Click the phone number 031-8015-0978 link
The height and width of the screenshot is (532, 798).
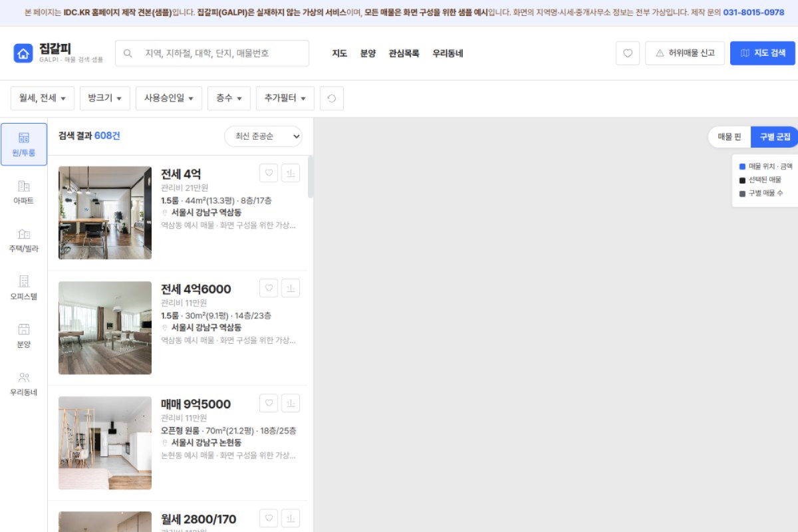[753, 13]
